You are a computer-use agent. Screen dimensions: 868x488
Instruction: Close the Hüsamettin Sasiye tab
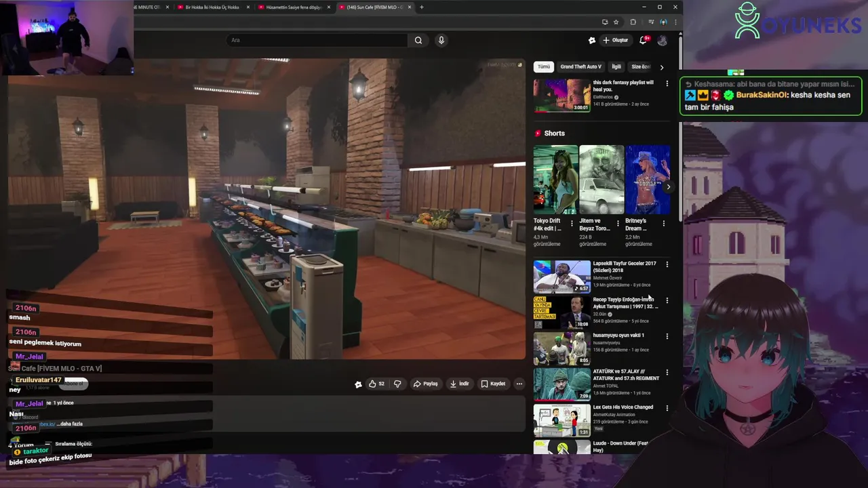pyautogui.click(x=329, y=7)
